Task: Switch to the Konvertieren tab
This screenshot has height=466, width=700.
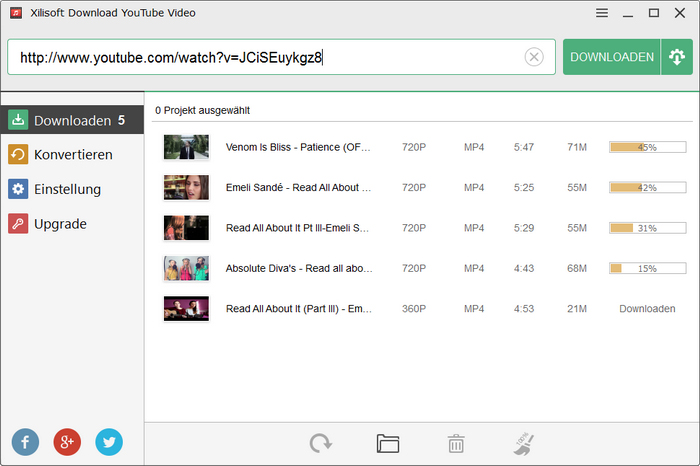Action: (x=72, y=154)
